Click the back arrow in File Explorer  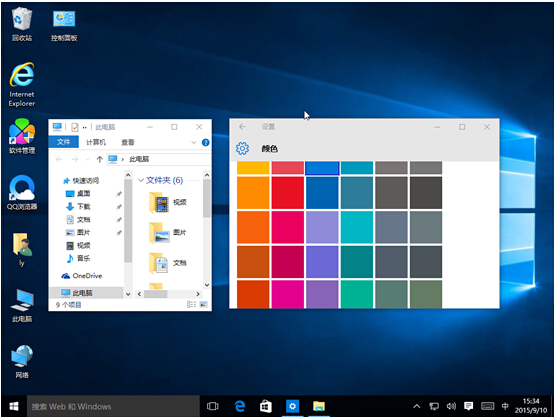click(x=59, y=159)
